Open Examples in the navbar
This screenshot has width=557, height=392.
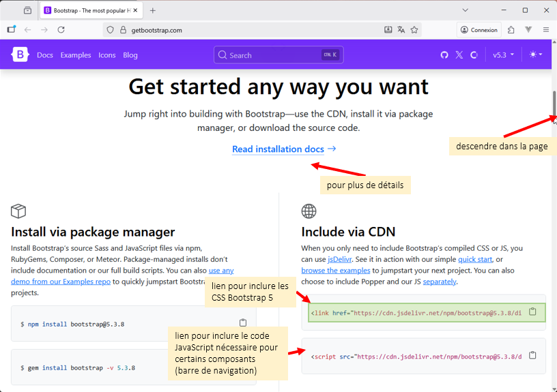click(76, 55)
